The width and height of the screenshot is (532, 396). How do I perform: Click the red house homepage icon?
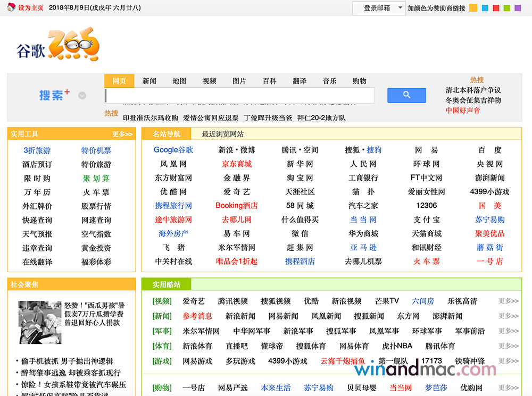[x=11, y=7]
